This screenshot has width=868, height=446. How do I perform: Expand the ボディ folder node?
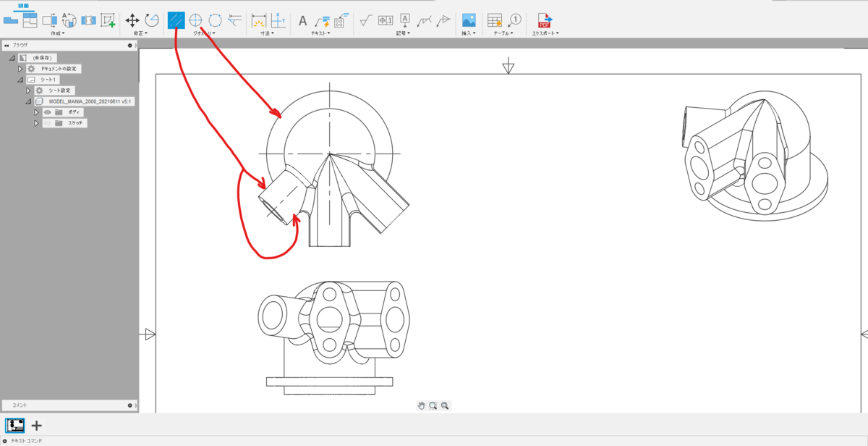(x=36, y=112)
